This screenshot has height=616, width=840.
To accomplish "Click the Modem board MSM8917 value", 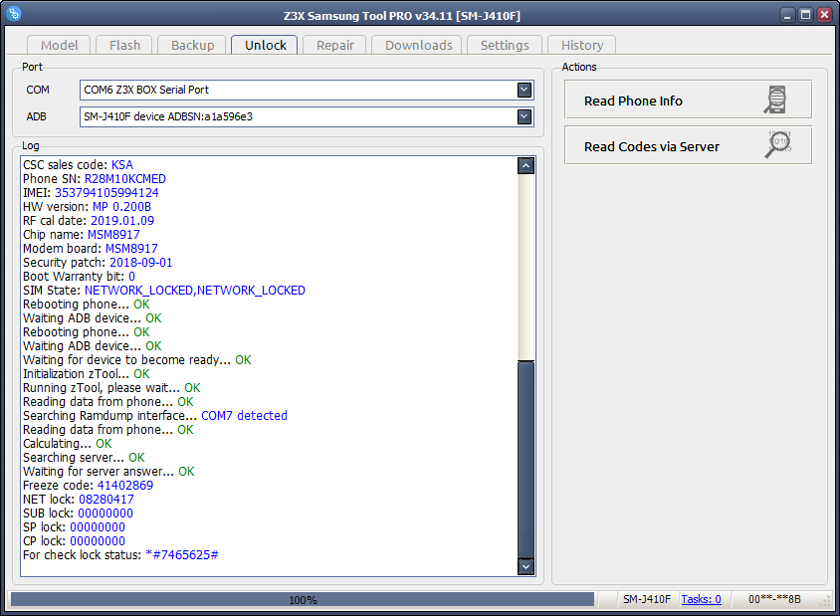I will pyautogui.click(x=131, y=249).
